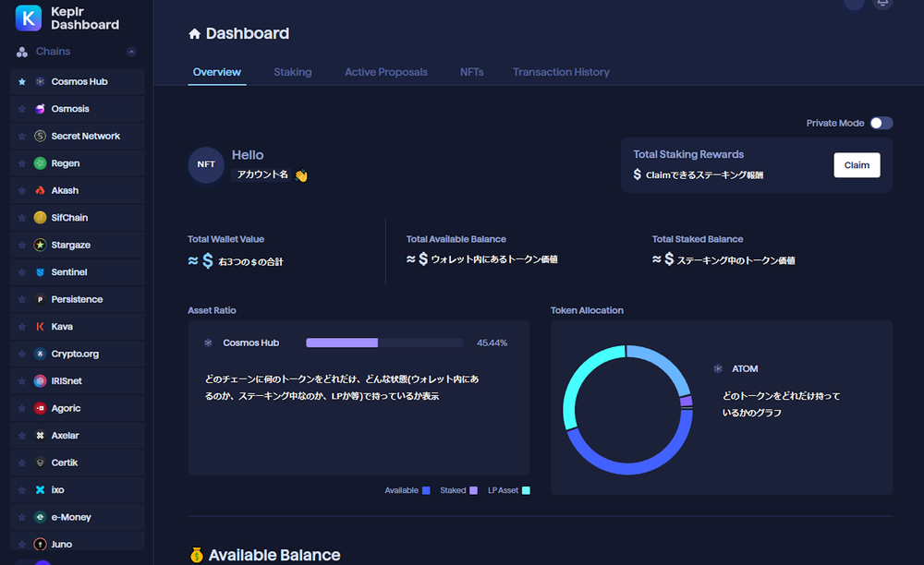Click the Cosmos Hub label in Asset Ratio
The image size is (924, 565).
pos(250,343)
